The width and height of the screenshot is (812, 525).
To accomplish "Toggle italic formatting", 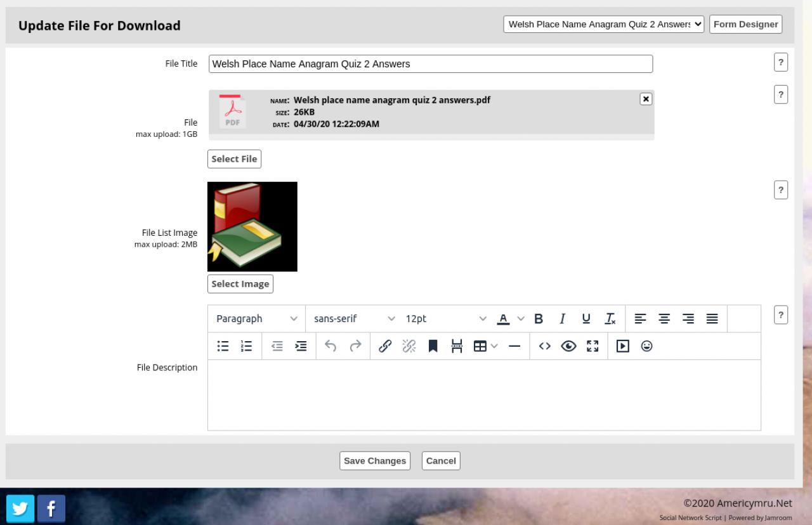I will pyautogui.click(x=562, y=319).
